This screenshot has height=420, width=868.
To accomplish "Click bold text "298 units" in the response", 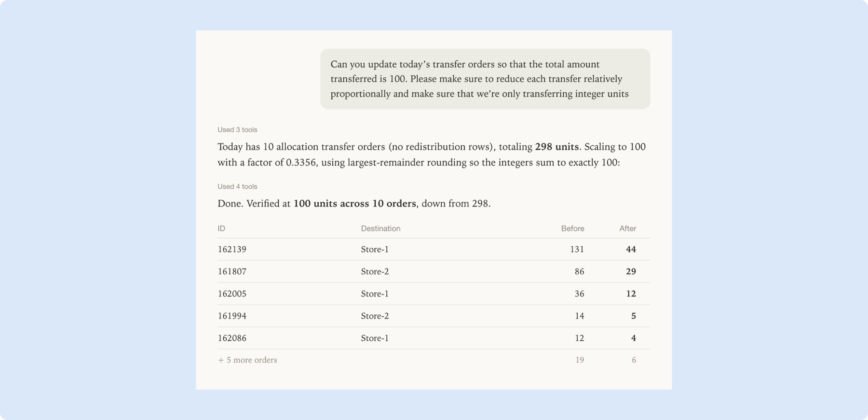I will coord(556,147).
